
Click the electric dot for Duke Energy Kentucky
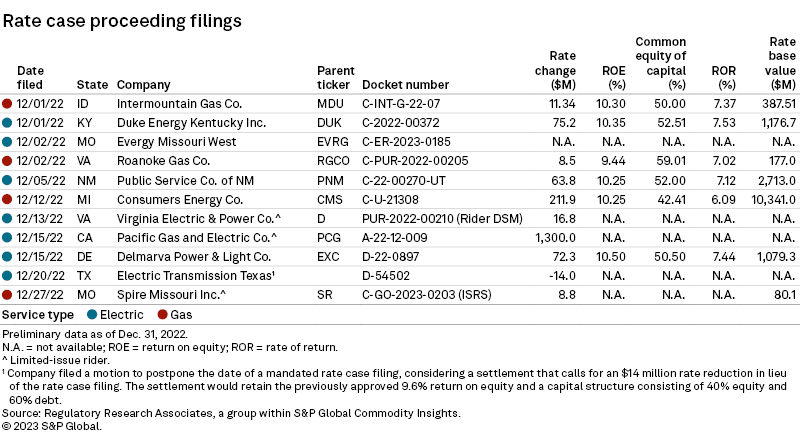click(x=8, y=122)
